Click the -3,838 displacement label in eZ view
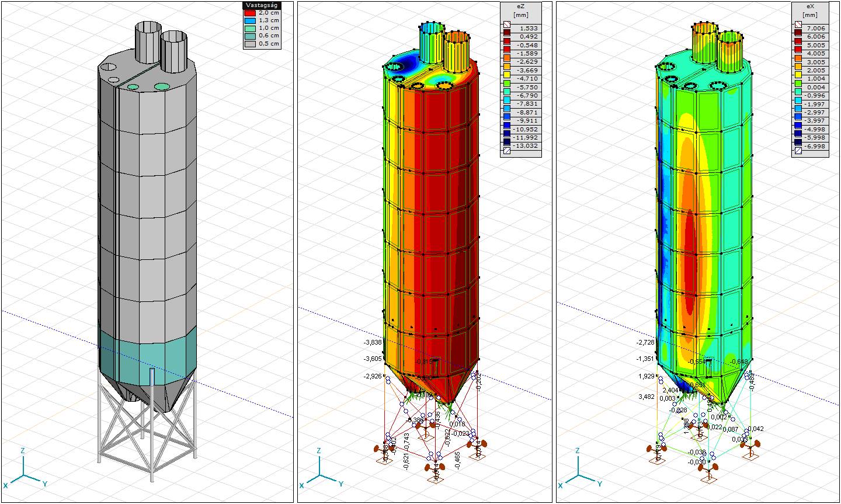The height and width of the screenshot is (504, 841). point(372,342)
